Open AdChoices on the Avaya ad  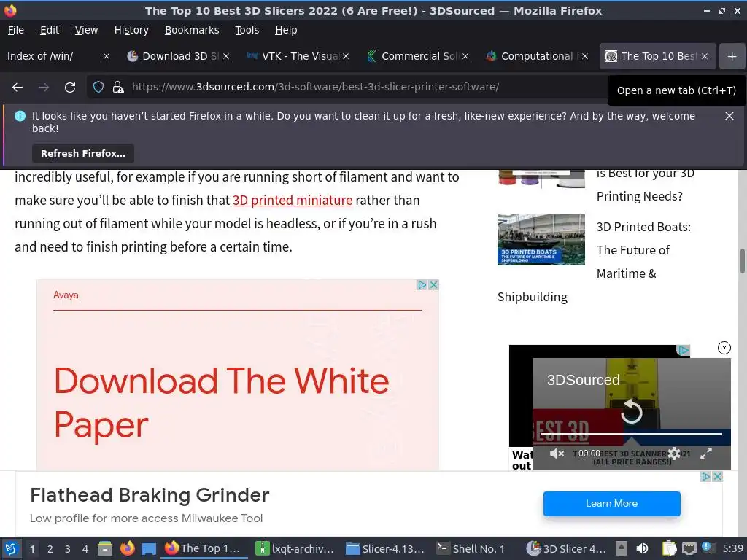(422, 285)
